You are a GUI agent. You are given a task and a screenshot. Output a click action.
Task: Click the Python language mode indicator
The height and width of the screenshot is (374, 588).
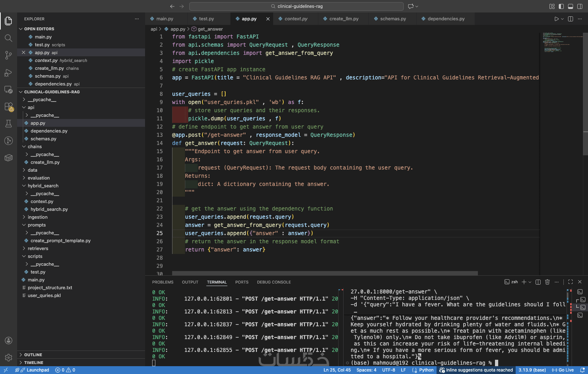tap(426, 370)
